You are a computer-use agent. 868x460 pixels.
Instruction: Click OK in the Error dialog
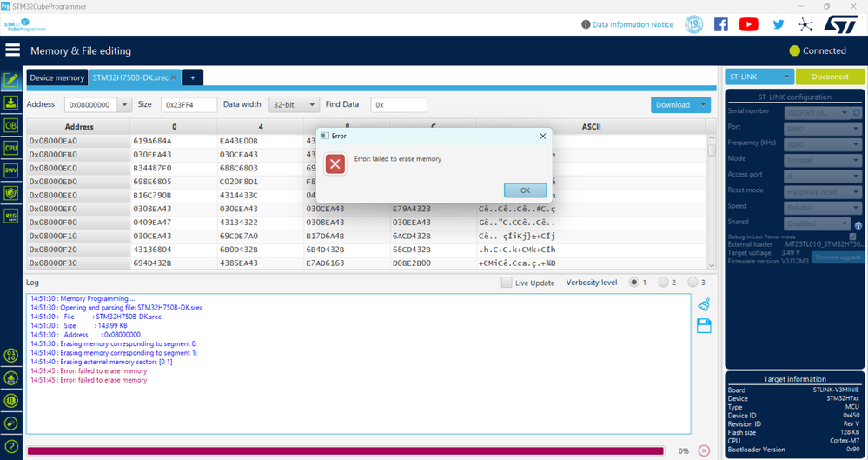(526, 190)
